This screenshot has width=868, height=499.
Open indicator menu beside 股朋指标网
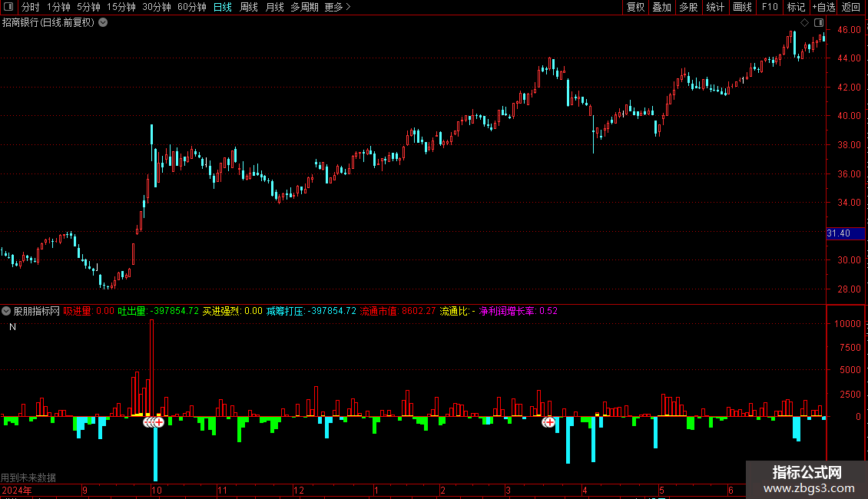point(6,311)
